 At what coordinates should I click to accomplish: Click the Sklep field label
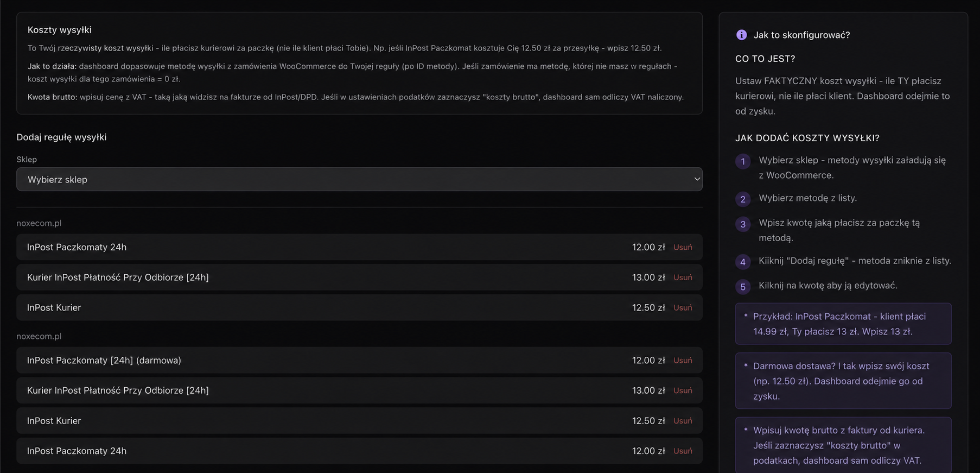(27, 159)
